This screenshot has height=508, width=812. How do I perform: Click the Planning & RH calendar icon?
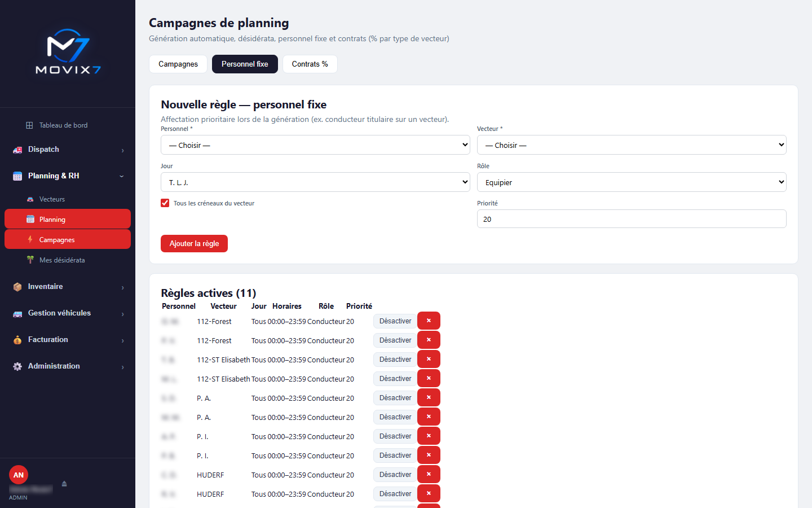tap(17, 176)
